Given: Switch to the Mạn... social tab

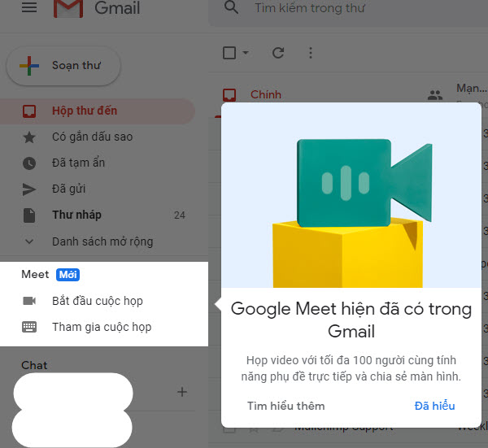Looking at the screenshot, I should tap(471, 89).
